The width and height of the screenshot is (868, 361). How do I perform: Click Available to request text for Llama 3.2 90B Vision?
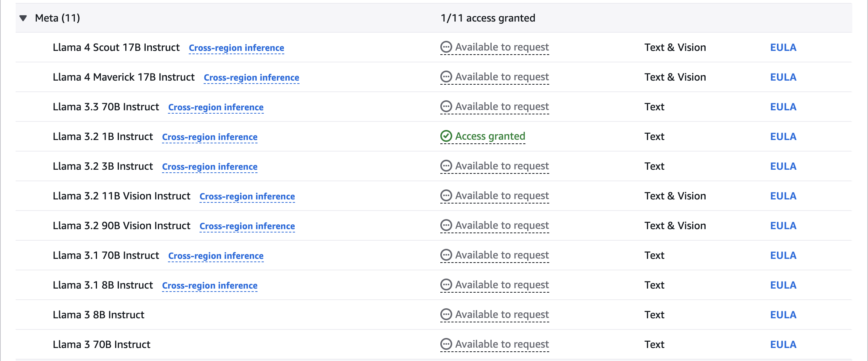[502, 225]
